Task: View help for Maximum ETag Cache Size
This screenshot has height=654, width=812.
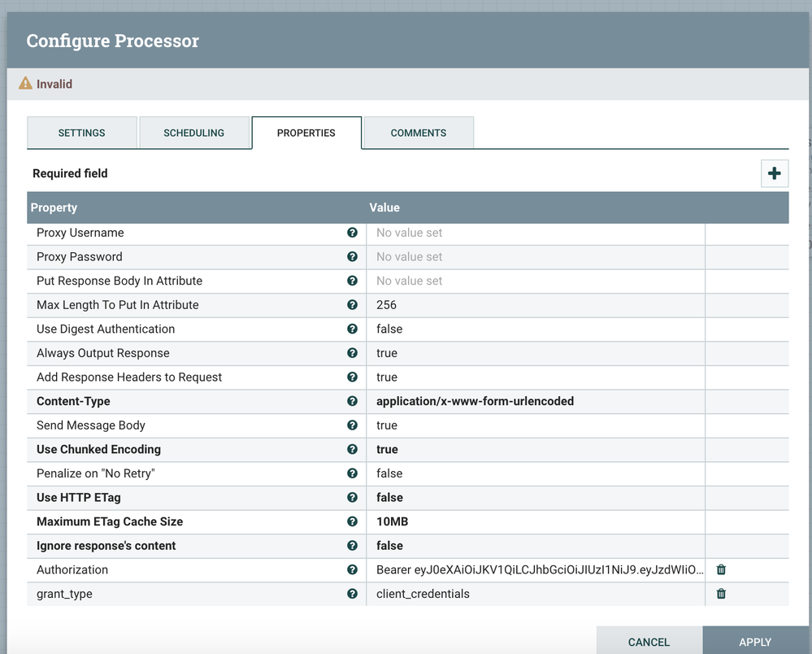Action: coord(352,522)
